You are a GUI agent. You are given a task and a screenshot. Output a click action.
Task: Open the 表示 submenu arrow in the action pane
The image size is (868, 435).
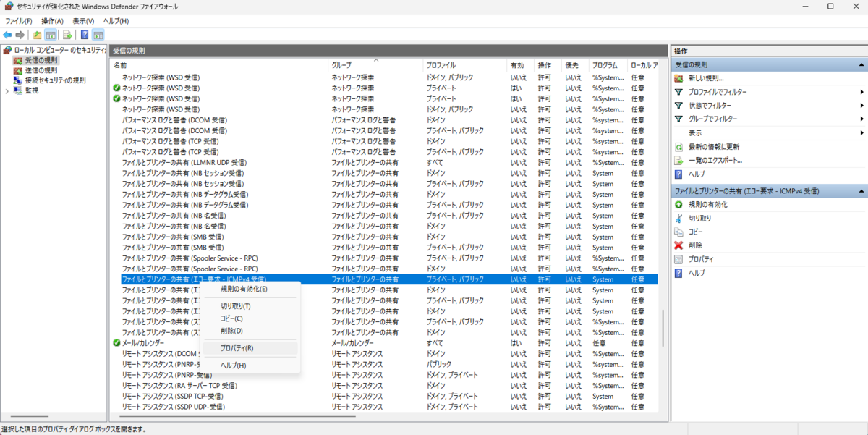pyautogui.click(x=861, y=133)
